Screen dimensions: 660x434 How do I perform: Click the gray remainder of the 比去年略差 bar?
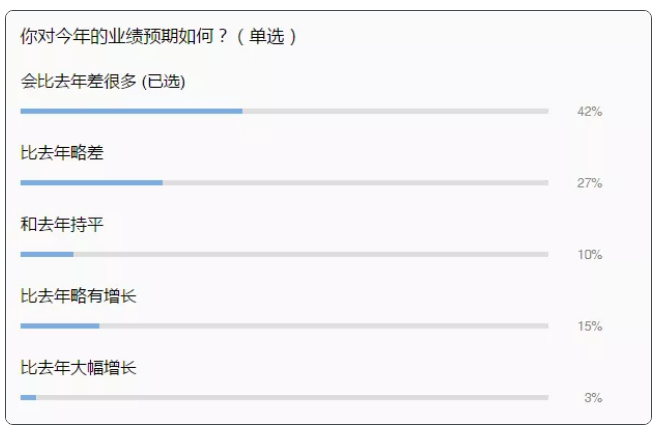click(355, 183)
